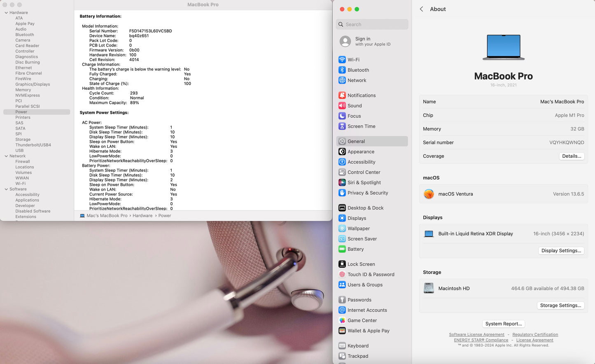Open the Regulatory Certification link
This screenshot has height=364, width=595.
click(x=535, y=334)
